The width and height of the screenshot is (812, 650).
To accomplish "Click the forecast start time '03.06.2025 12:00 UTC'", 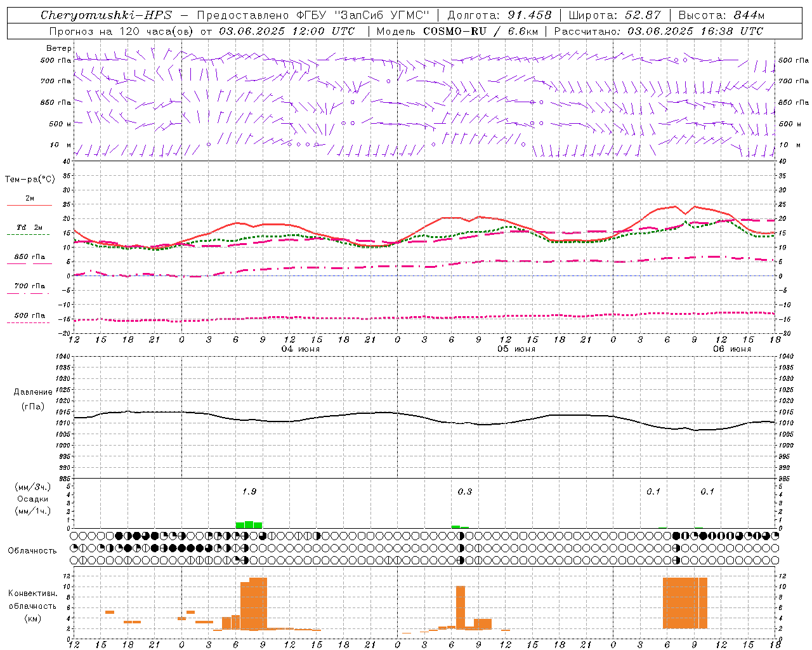I will coord(287,31).
